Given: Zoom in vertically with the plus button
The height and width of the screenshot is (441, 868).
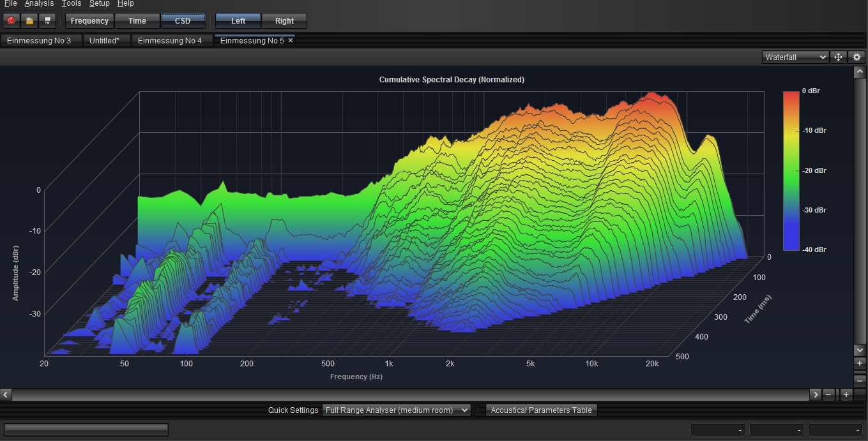Looking at the screenshot, I should pos(860,363).
